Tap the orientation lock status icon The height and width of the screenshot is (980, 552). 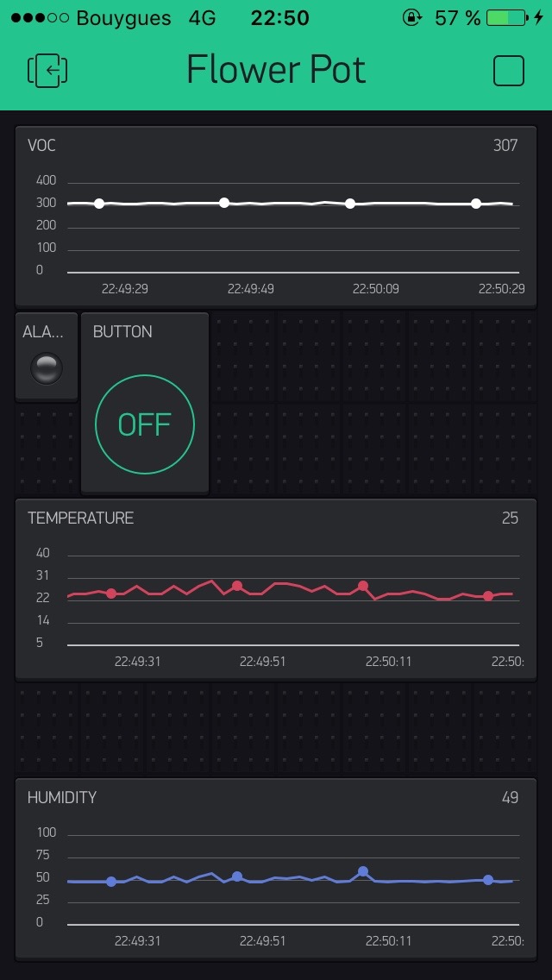pos(411,18)
